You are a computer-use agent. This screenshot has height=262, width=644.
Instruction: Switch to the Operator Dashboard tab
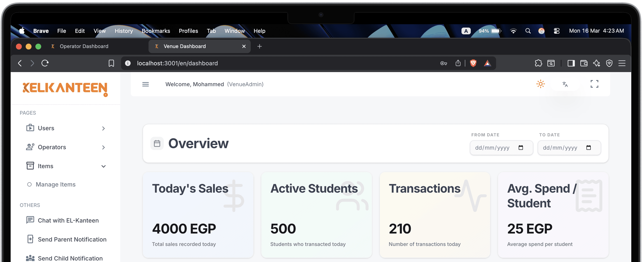pyautogui.click(x=84, y=46)
